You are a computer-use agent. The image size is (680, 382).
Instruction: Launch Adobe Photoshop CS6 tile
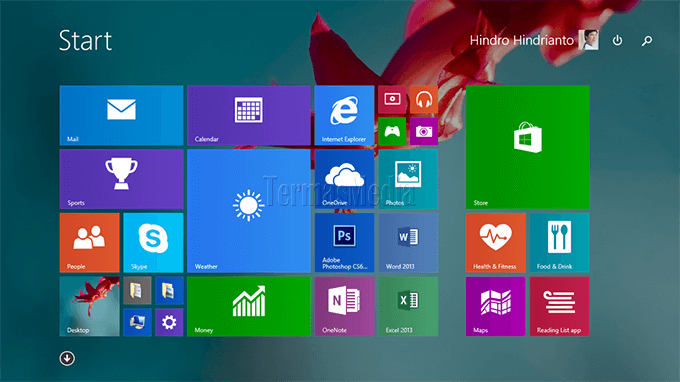[x=344, y=243]
